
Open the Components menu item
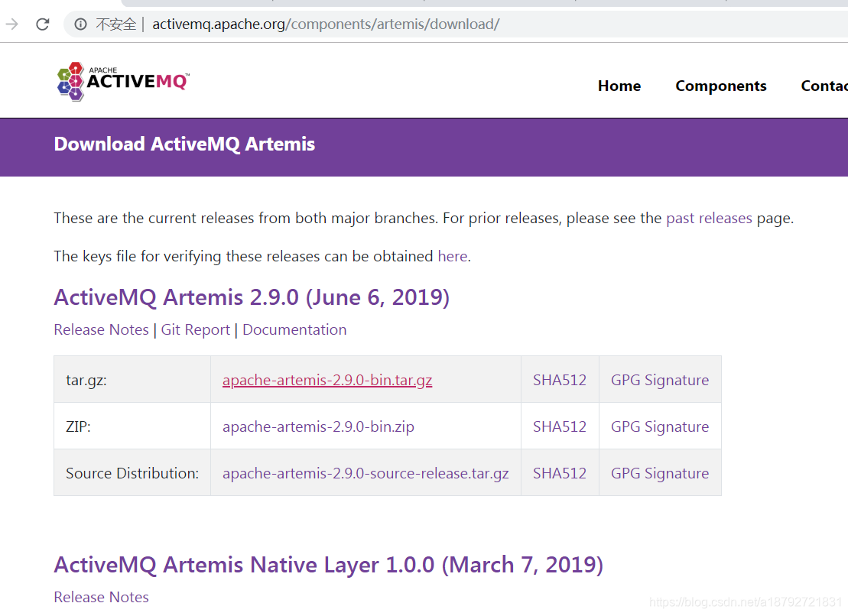pos(721,86)
